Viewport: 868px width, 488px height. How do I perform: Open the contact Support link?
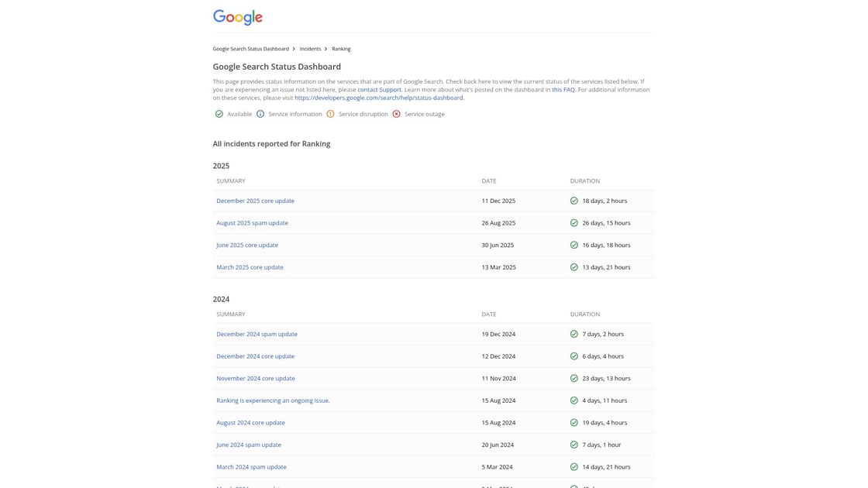tap(379, 89)
